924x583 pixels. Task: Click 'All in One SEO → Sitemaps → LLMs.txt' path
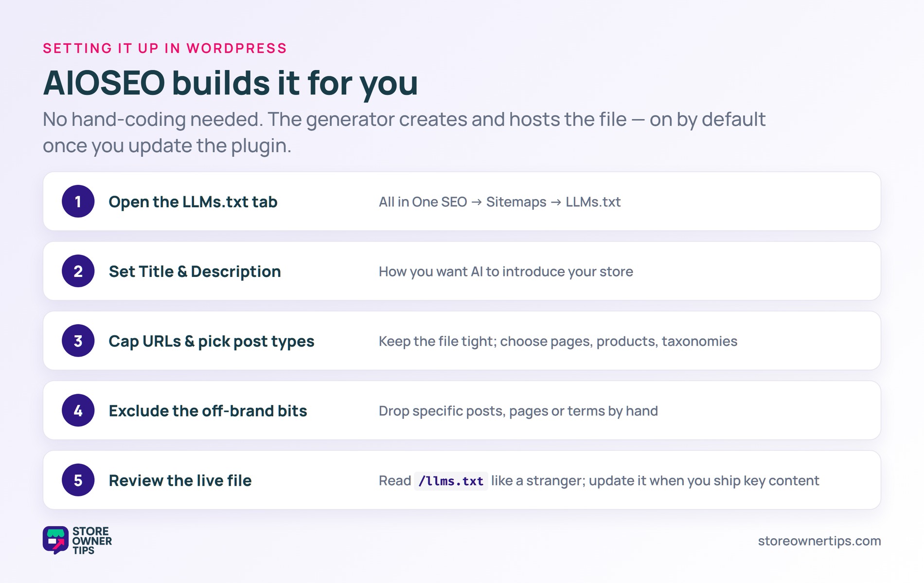500,201
